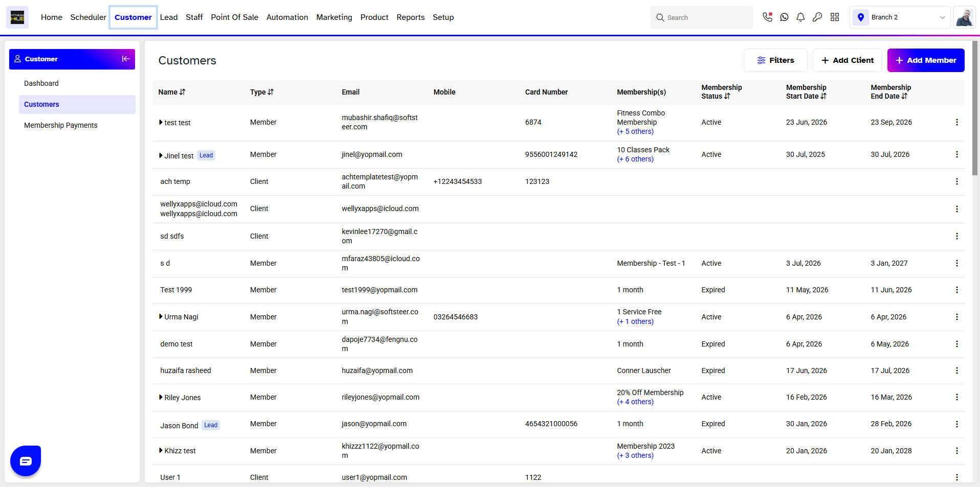Click the header Search field
Image resolution: width=980 pixels, height=487 pixels.
point(702,17)
